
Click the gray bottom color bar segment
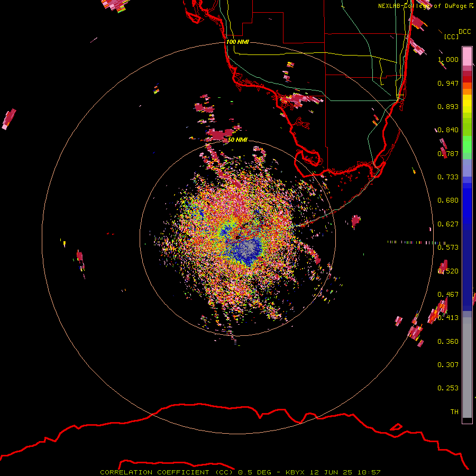(467, 368)
